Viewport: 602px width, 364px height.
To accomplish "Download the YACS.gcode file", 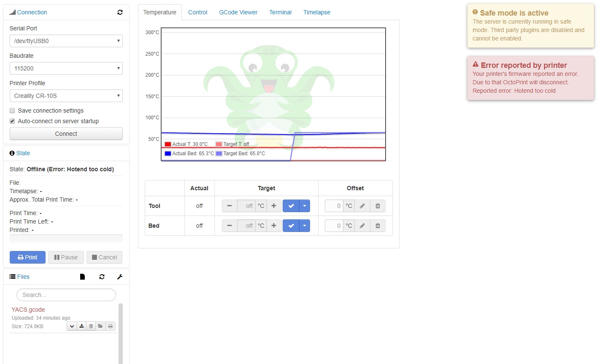I will pyautogui.click(x=81, y=326).
